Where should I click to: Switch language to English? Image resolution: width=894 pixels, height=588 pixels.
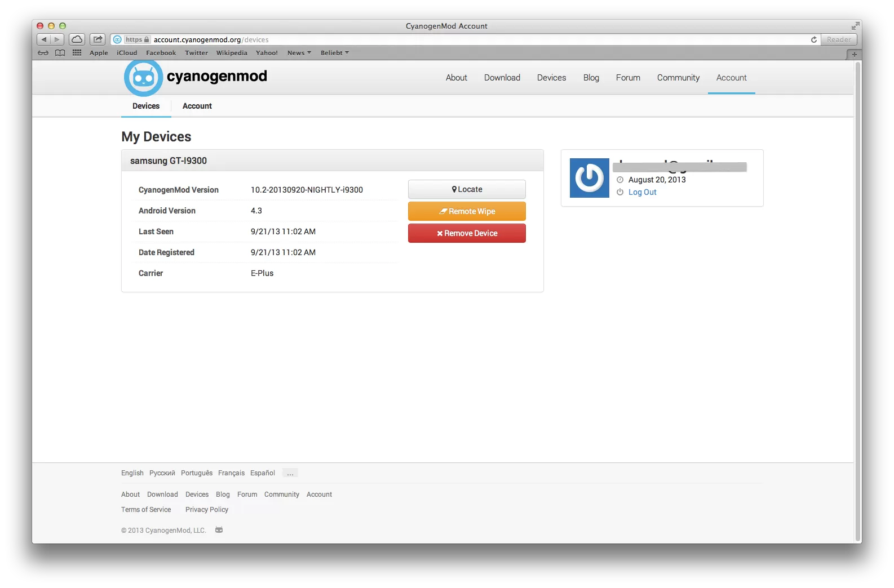tap(132, 473)
